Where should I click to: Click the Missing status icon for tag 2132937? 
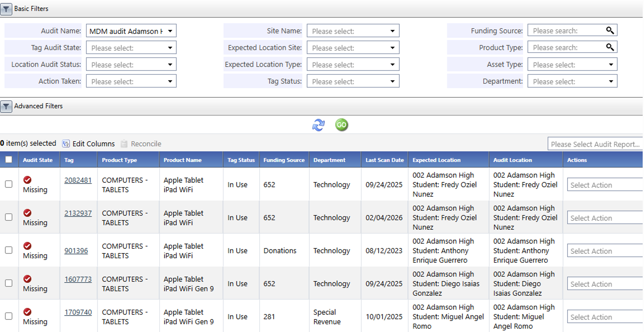click(x=27, y=213)
